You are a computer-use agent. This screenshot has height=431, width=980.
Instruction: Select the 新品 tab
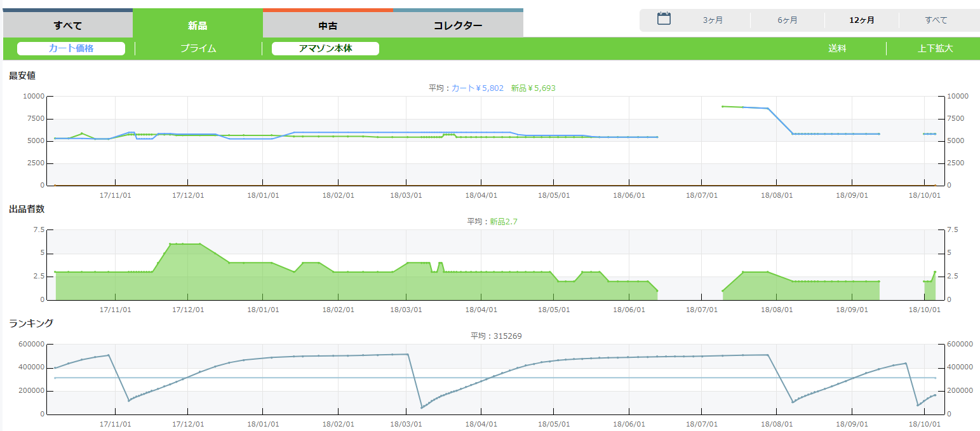[198, 26]
